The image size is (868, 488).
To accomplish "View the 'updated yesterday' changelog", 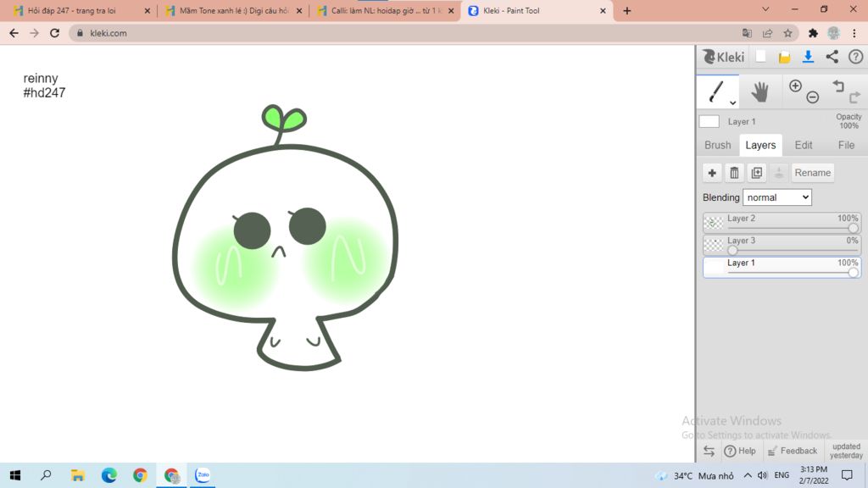I will pyautogui.click(x=847, y=451).
